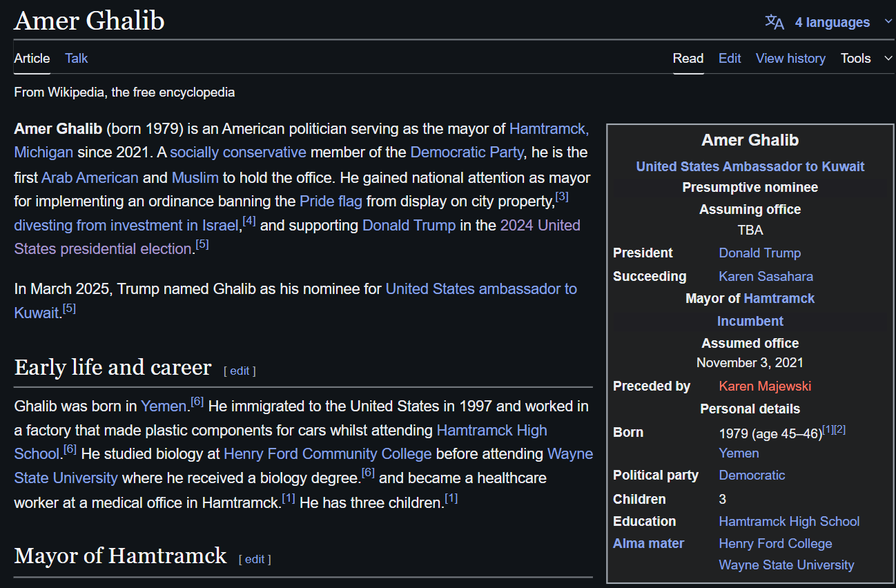Open Hamtramck link in infobox Mayor heading
This screenshot has width=896, height=588.
click(779, 298)
